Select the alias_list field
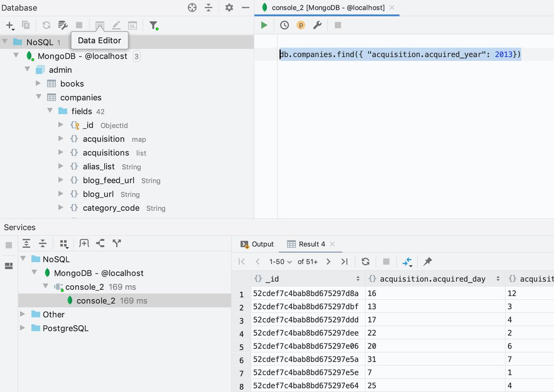 (99, 166)
